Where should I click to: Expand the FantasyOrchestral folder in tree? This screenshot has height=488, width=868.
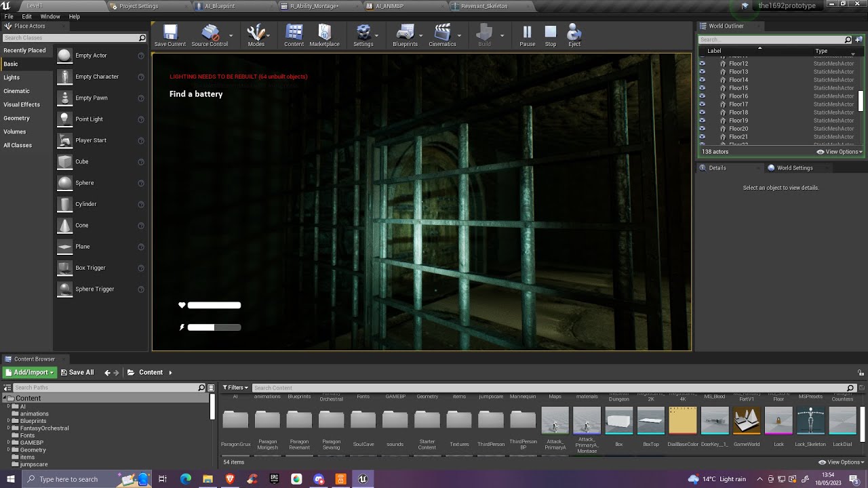[x=9, y=428]
